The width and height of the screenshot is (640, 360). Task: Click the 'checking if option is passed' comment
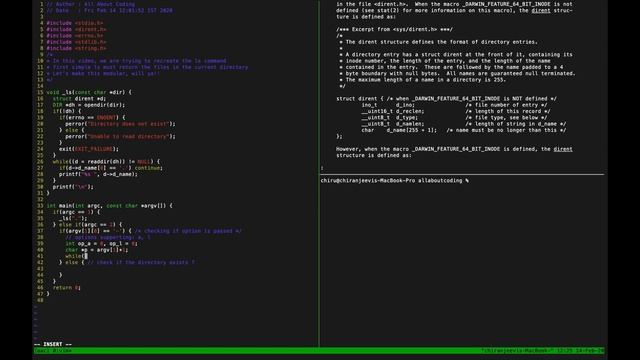(188, 231)
